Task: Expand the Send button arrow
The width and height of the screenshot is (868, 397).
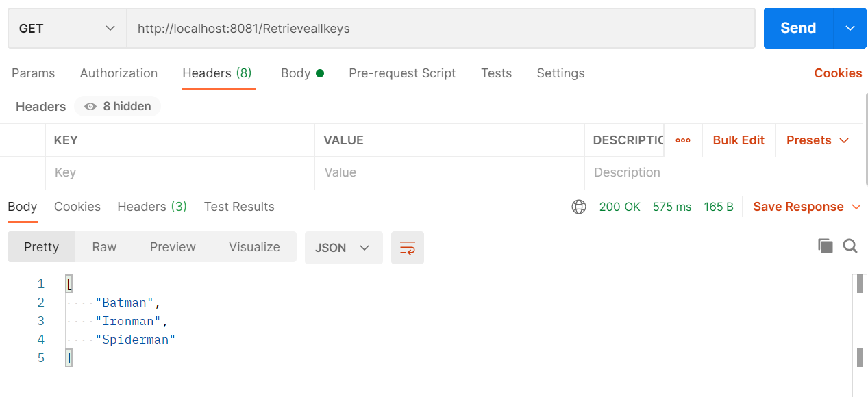Action: click(x=850, y=28)
